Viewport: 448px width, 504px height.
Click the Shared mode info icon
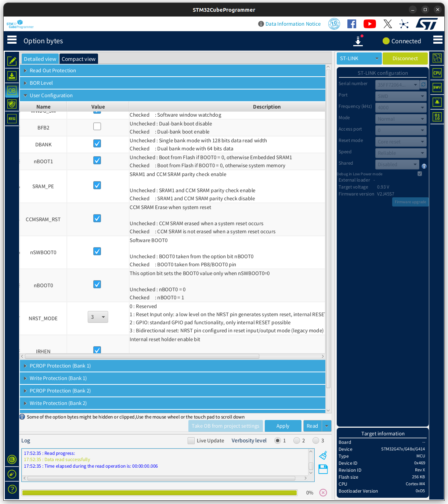[x=424, y=166]
